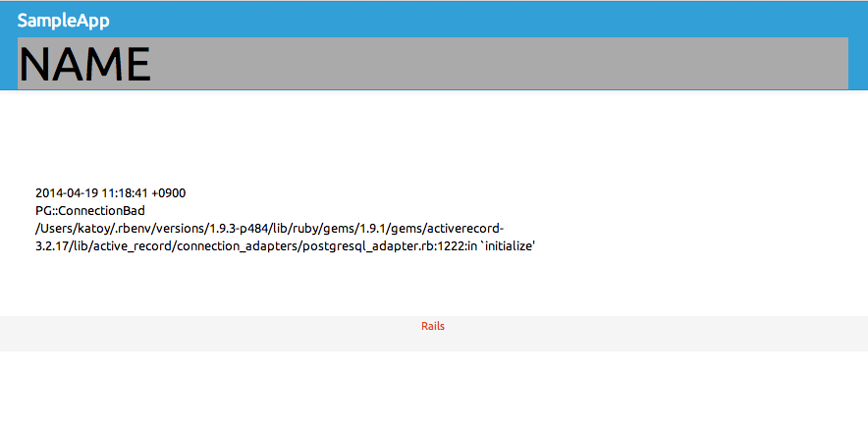Select the PG::ConnectionBad error text
Viewport: 868px width, 428px height.
coord(90,211)
